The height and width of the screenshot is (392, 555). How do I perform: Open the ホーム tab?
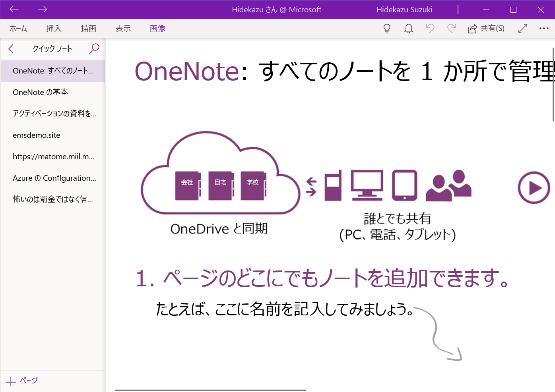click(x=18, y=29)
